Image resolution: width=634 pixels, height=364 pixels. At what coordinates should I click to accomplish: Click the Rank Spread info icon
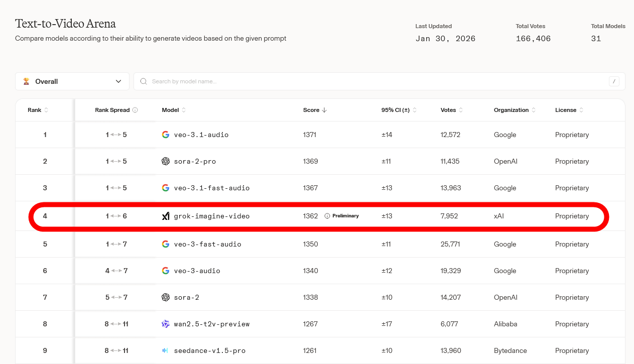click(136, 110)
